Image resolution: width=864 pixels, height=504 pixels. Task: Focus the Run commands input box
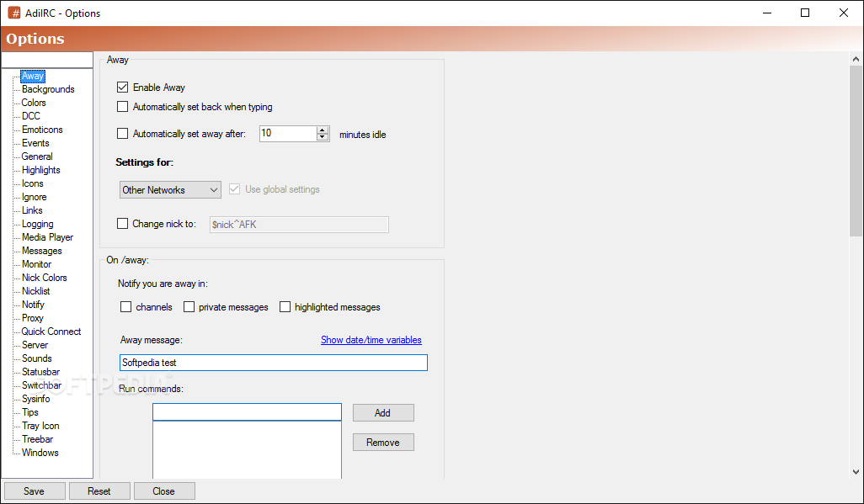[x=247, y=412]
